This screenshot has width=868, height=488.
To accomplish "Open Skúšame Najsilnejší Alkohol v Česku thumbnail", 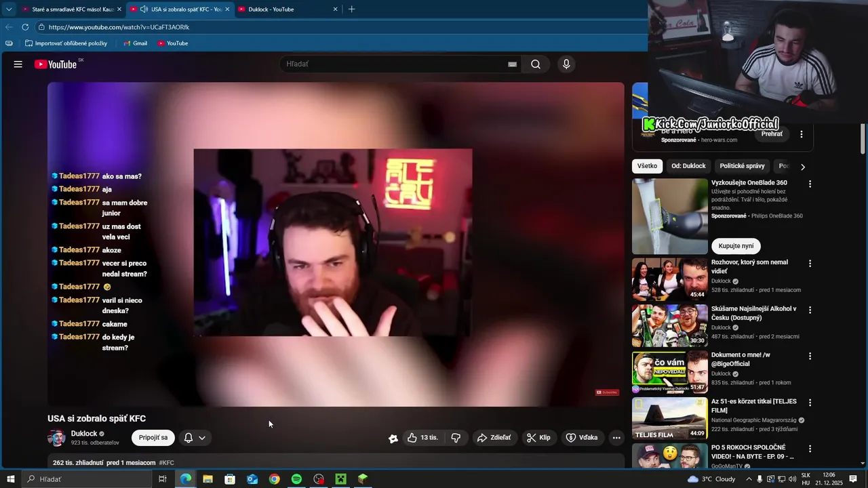I will (670, 325).
